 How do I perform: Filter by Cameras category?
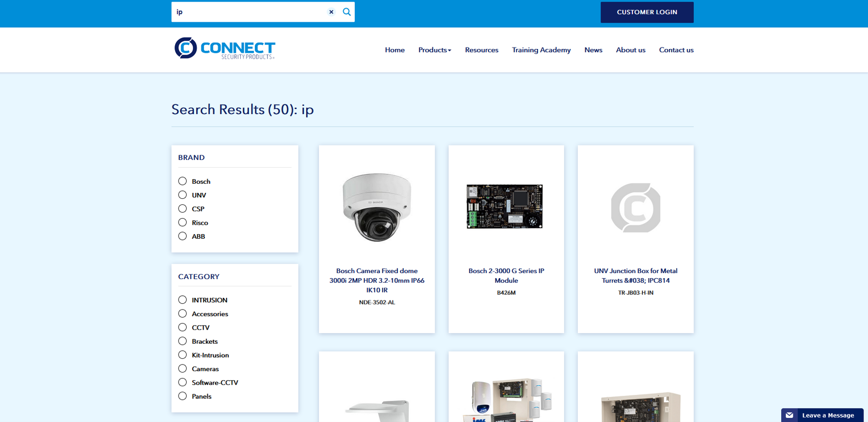183,368
